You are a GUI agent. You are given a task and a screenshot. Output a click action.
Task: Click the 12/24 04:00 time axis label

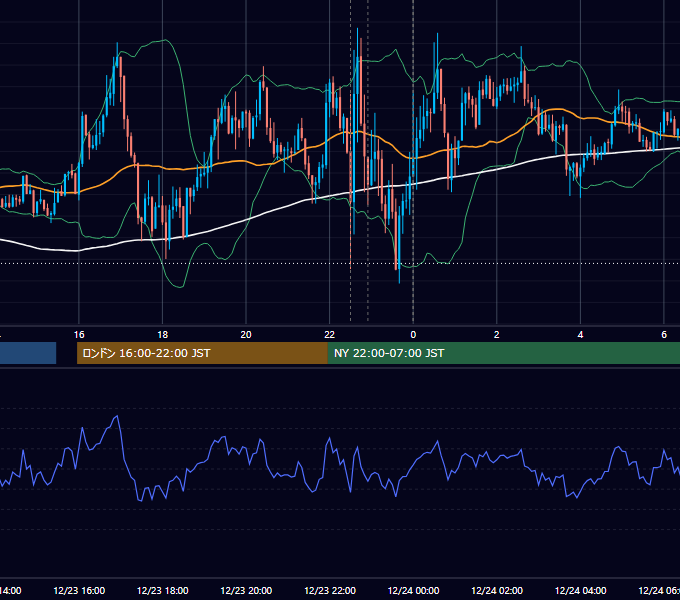[581, 590]
